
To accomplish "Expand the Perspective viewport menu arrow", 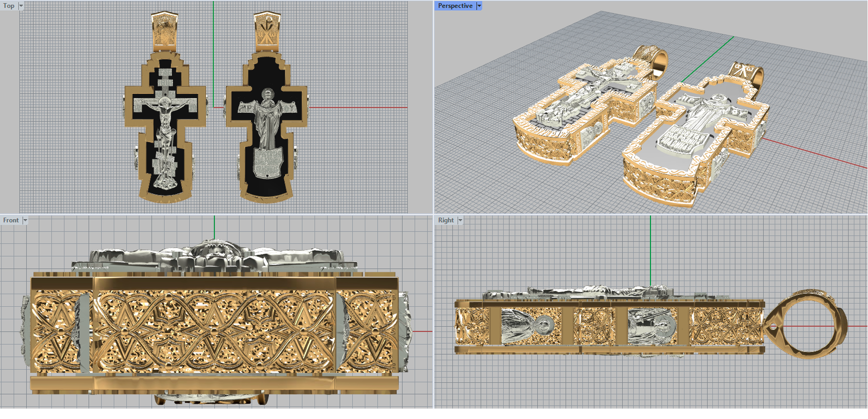I will point(479,6).
